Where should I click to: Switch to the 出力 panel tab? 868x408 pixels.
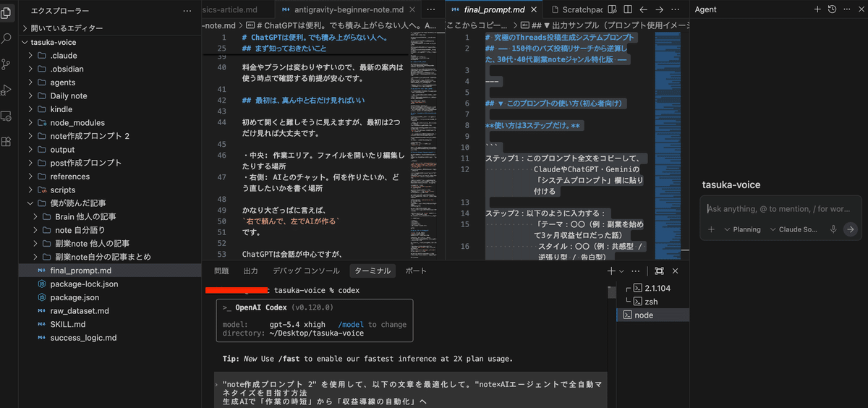click(x=250, y=271)
